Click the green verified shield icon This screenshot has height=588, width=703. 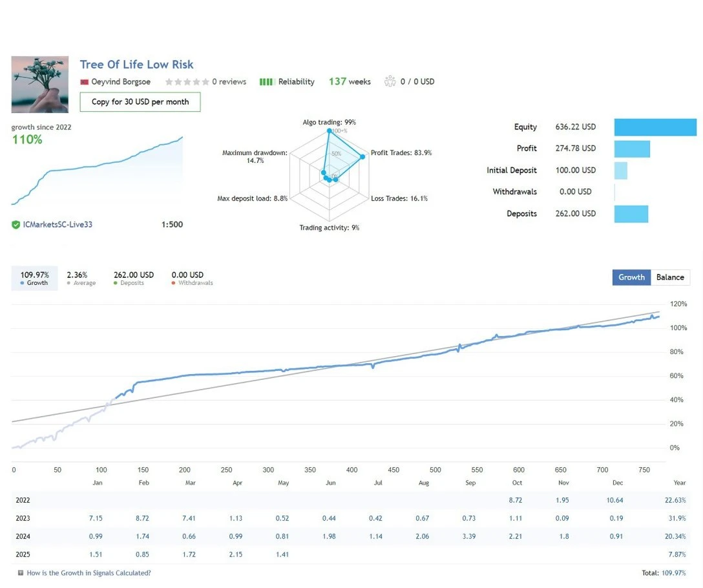(x=16, y=225)
